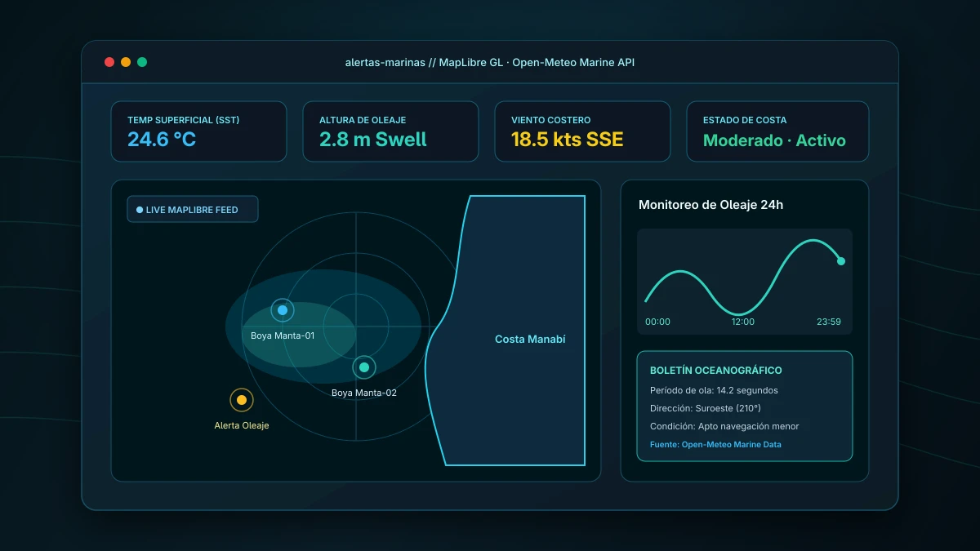Click the LIVE MAPLIBRE FEED badge
The width and height of the screenshot is (980, 551).
193,209
